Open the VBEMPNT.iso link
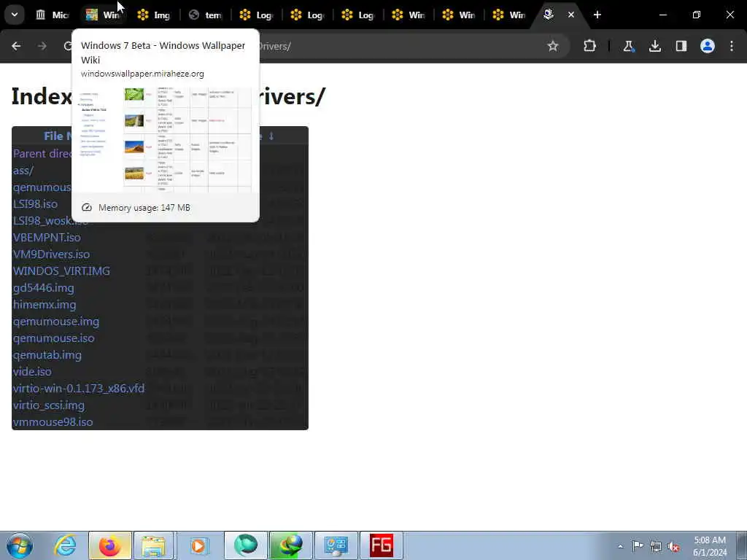 [x=47, y=237]
